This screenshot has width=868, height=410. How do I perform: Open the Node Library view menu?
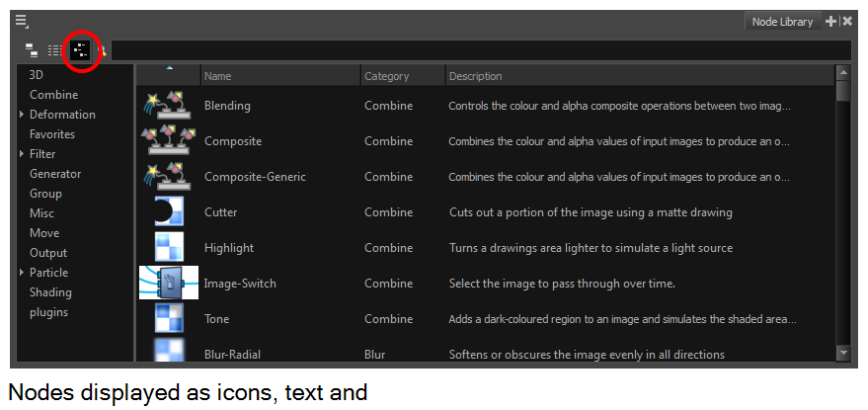tap(22, 21)
